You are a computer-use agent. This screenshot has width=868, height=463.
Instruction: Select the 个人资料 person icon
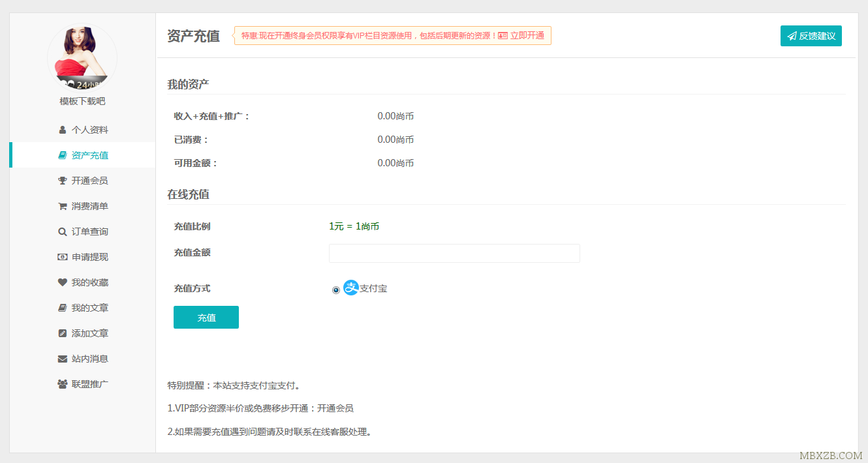61,129
